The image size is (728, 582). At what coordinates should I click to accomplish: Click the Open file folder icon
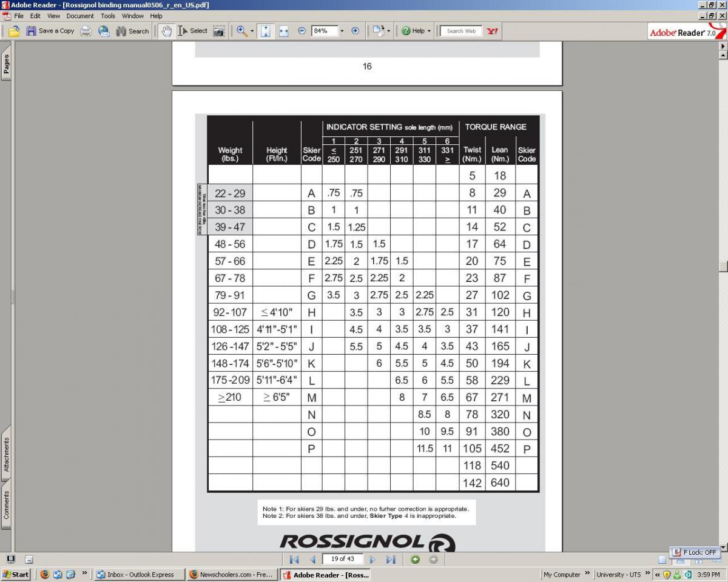[x=14, y=31]
